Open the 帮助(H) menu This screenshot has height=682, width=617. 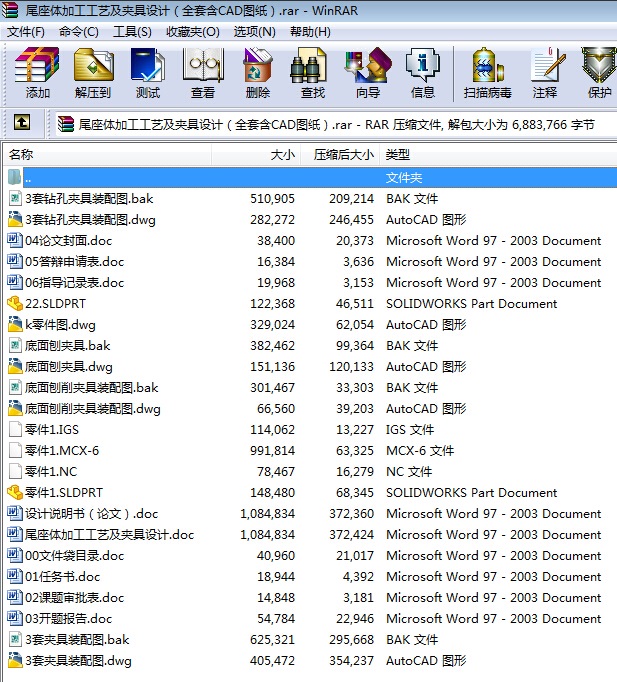pos(310,32)
